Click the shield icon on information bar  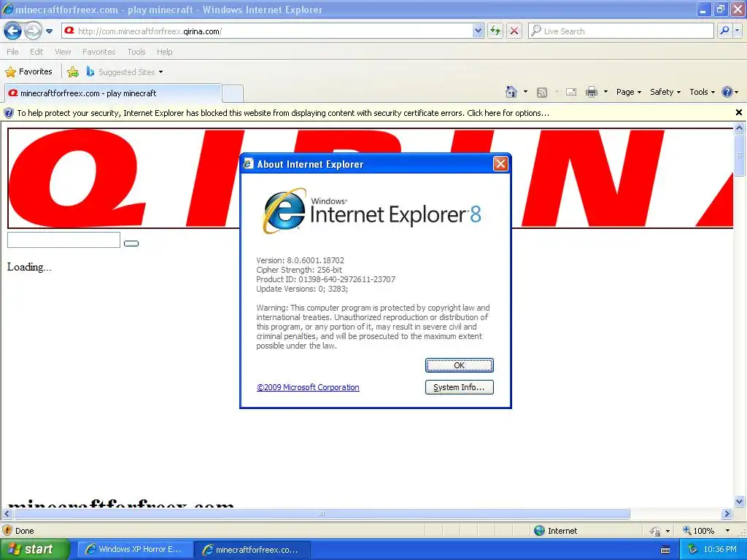pyautogui.click(x=9, y=113)
